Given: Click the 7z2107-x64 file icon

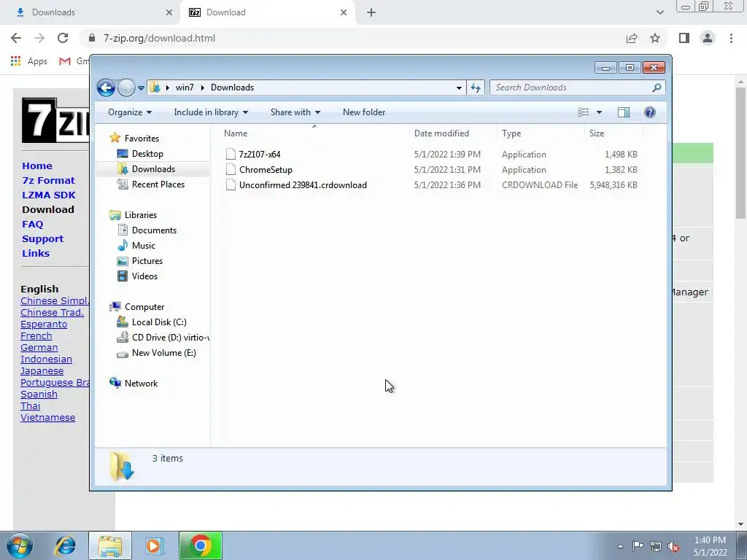Looking at the screenshot, I should point(231,155).
